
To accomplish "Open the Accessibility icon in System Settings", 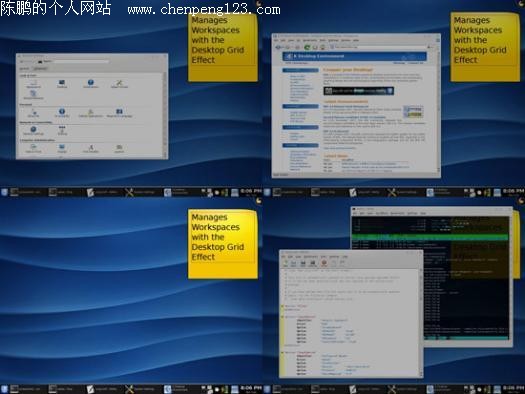I will [62, 112].
